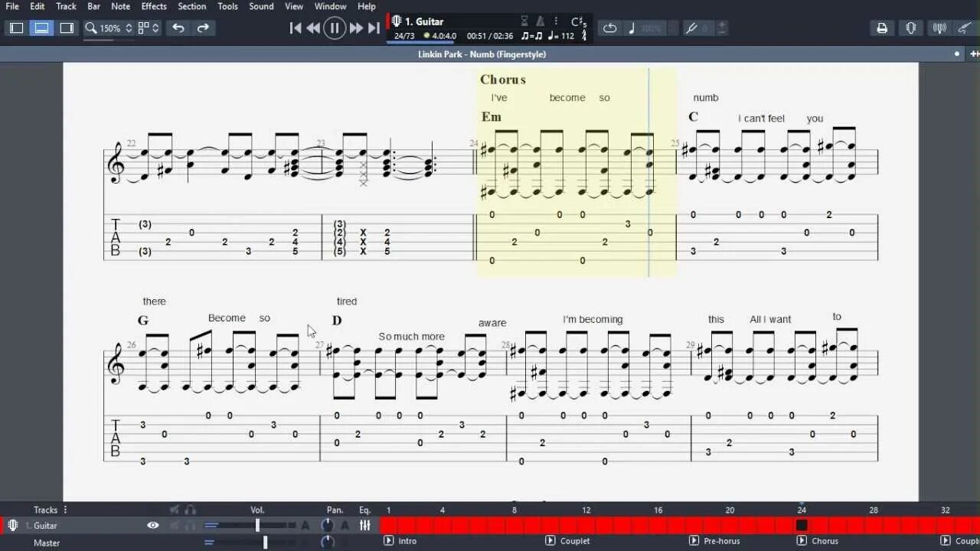Toggle the metronome icon
This screenshot has width=980, height=551.
pyautogui.click(x=541, y=21)
